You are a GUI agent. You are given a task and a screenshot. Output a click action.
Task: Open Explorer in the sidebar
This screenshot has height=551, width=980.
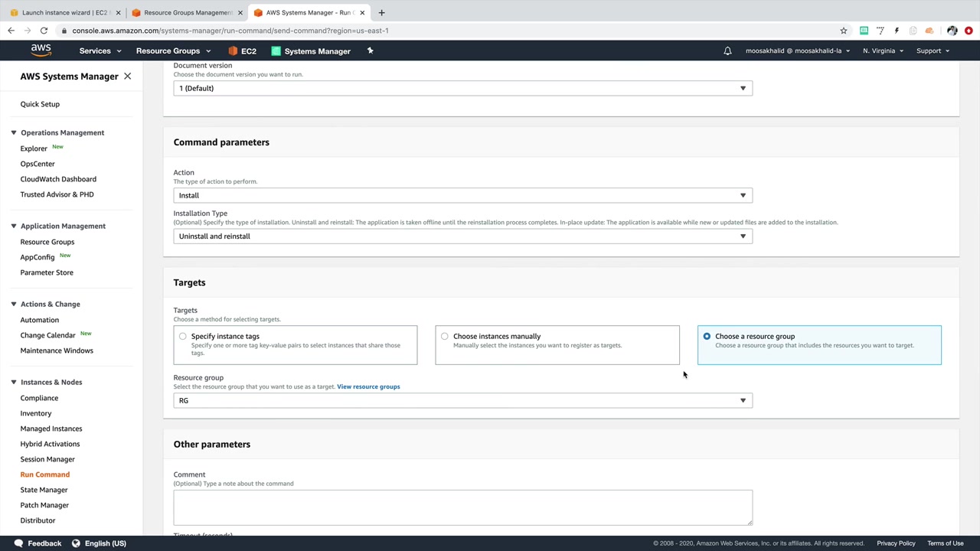(34, 148)
